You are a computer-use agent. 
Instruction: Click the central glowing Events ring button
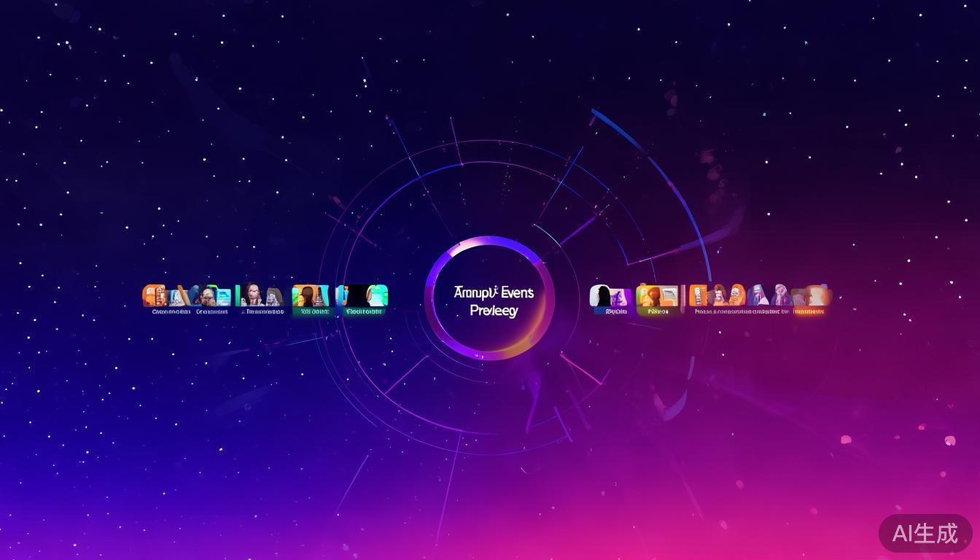click(489, 300)
